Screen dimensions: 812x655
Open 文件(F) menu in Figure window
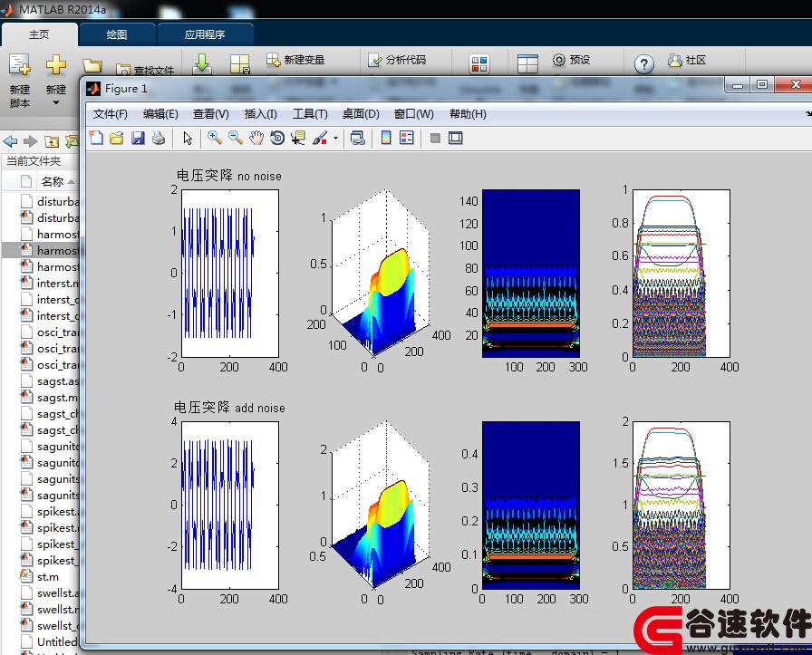[110, 114]
